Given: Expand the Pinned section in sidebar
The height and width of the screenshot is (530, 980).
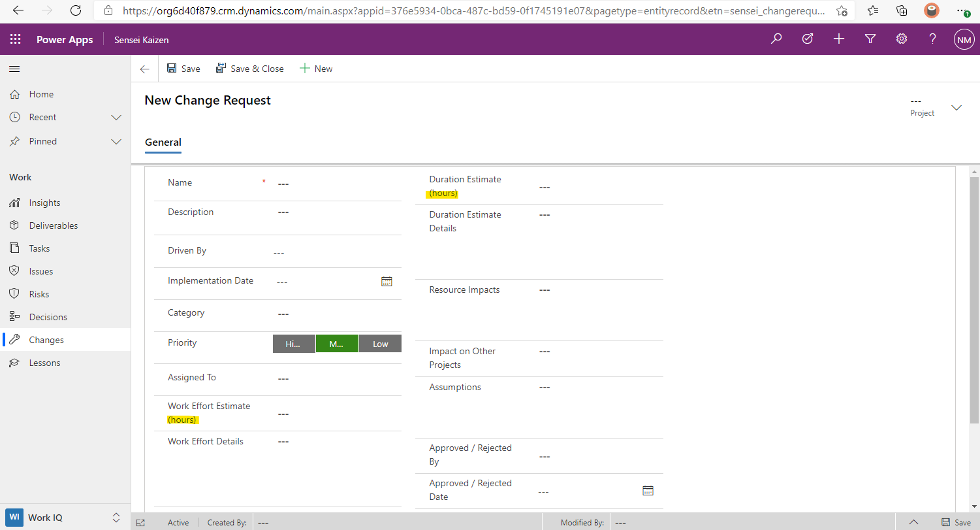Looking at the screenshot, I should click(x=116, y=142).
